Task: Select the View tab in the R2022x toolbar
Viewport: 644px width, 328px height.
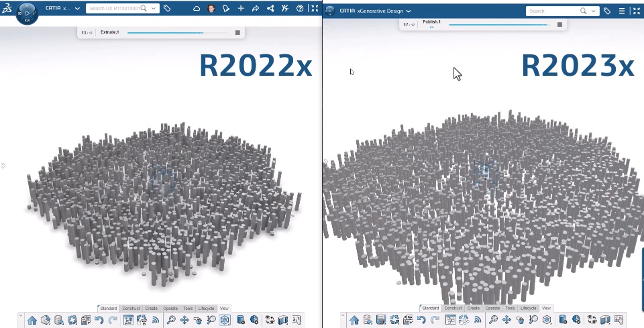Action: point(224,309)
